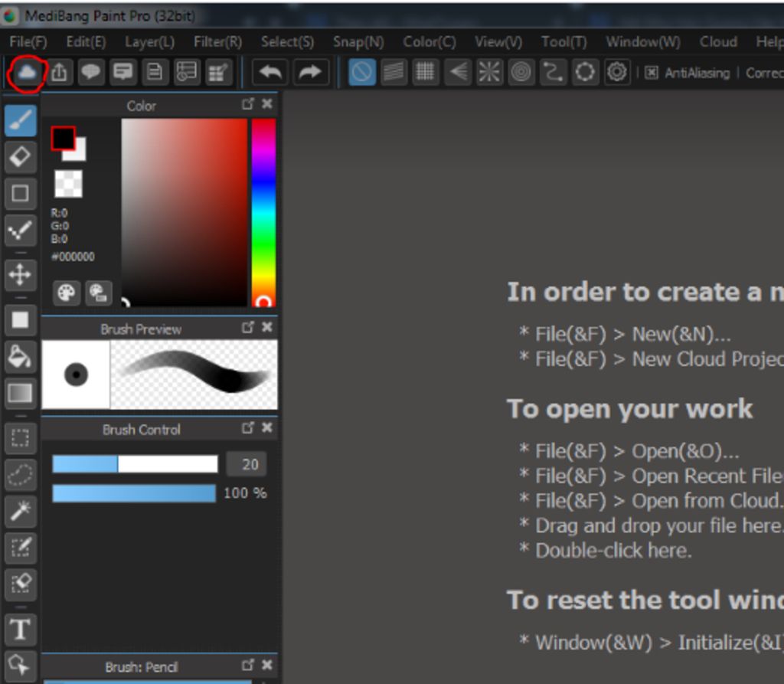Select the Brush tool
Viewport: 784px width, 684px height.
coord(21,121)
